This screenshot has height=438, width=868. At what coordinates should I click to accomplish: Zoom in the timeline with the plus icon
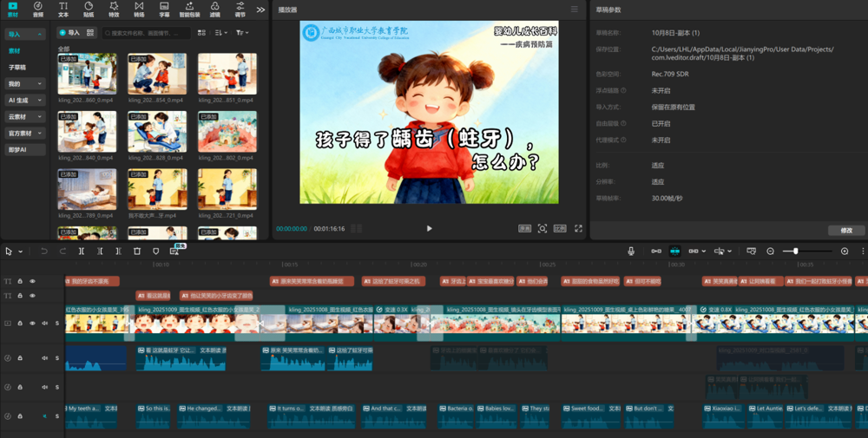pyautogui.click(x=845, y=251)
